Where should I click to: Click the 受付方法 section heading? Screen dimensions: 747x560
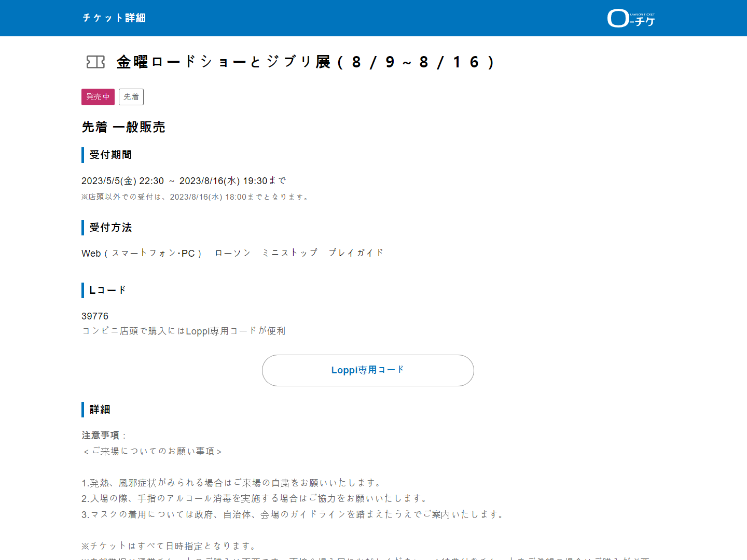coord(110,228)
